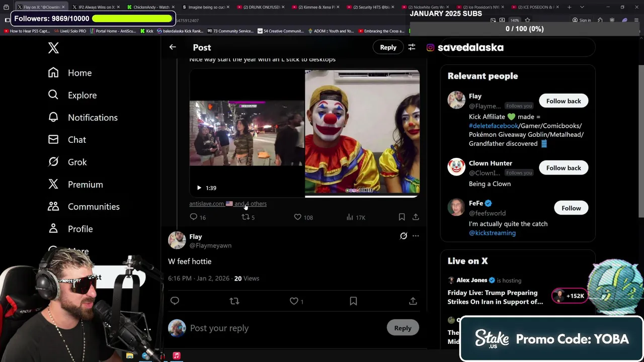Screen dimensions: 644x362
Task: Open the music app icon in taskbar
Action: [x=177, y=355]
